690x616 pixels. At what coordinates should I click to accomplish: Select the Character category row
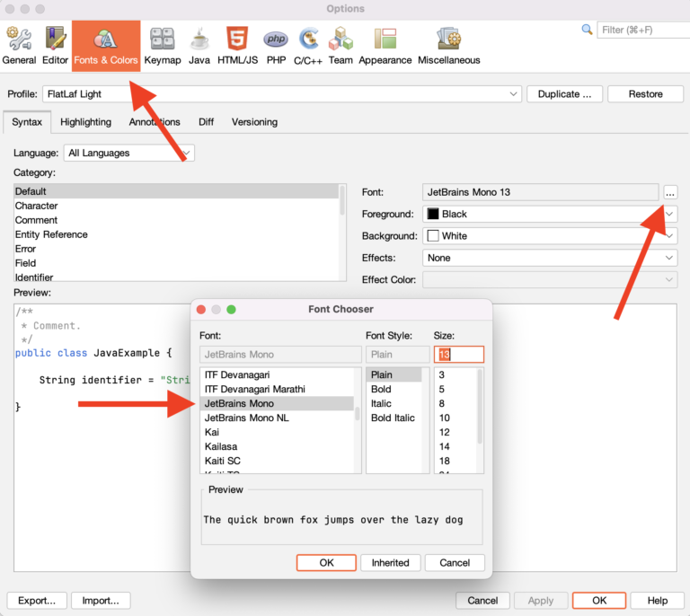[176, 206]
